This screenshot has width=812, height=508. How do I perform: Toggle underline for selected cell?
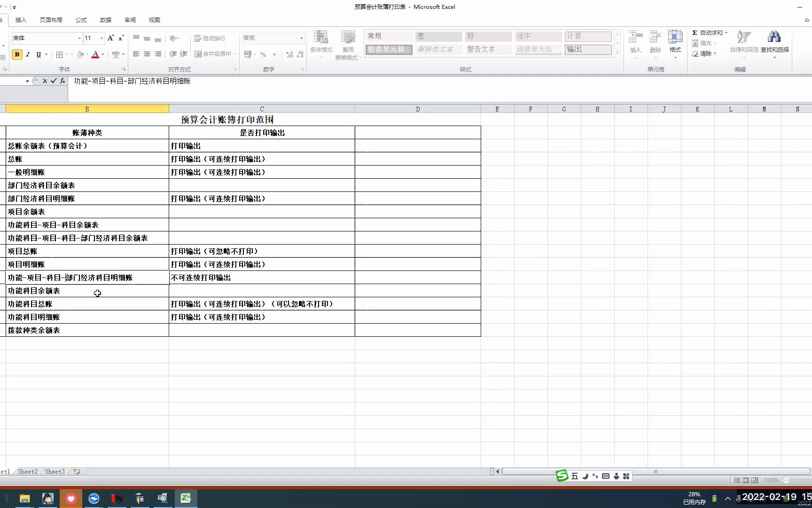tap(38, 54)
